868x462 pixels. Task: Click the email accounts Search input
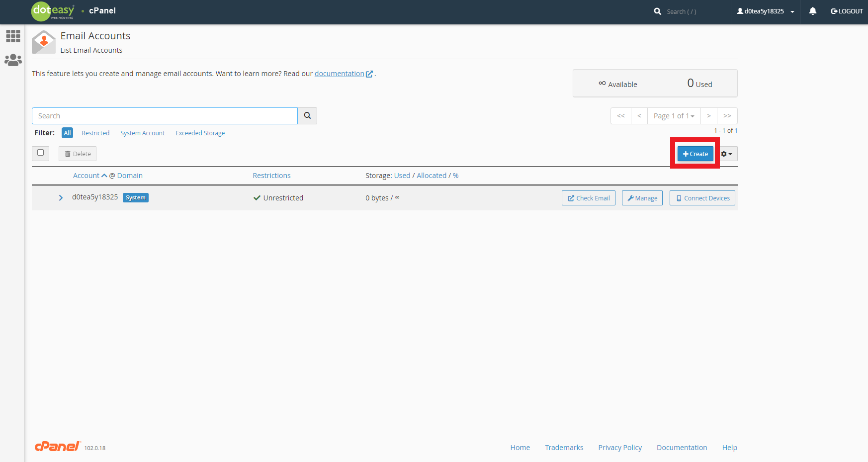pos(165,116)
